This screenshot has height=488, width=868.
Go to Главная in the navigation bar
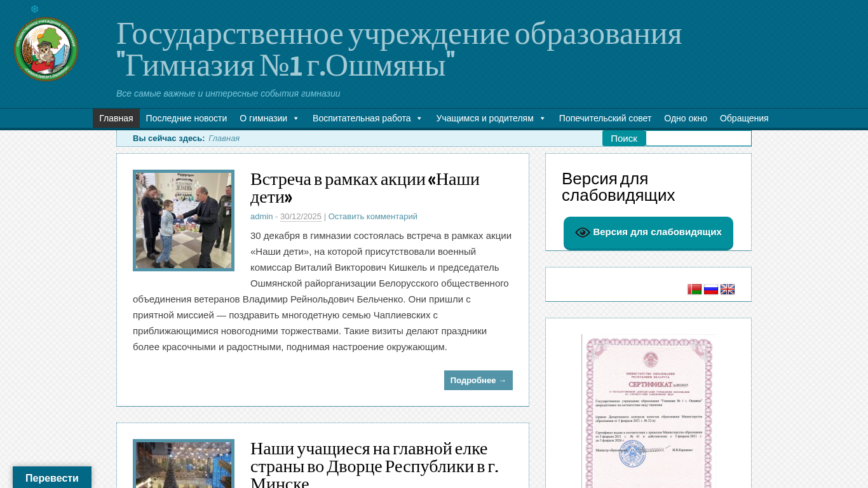point(116,118)
